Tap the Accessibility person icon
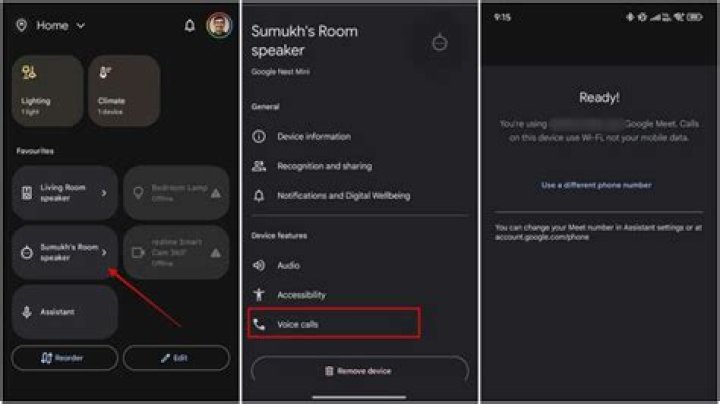Screen dimensions: 720x404 259,294
